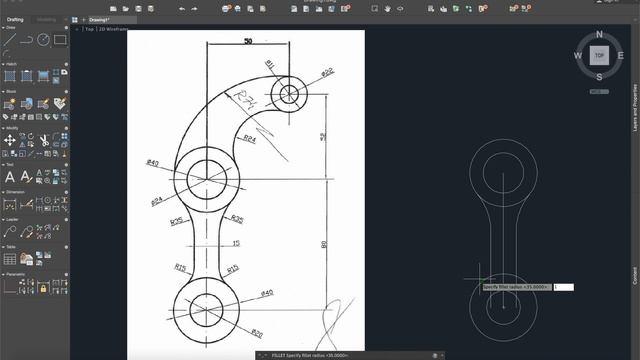
Task: Select the Rectangle tool
Action: (60, 40)
